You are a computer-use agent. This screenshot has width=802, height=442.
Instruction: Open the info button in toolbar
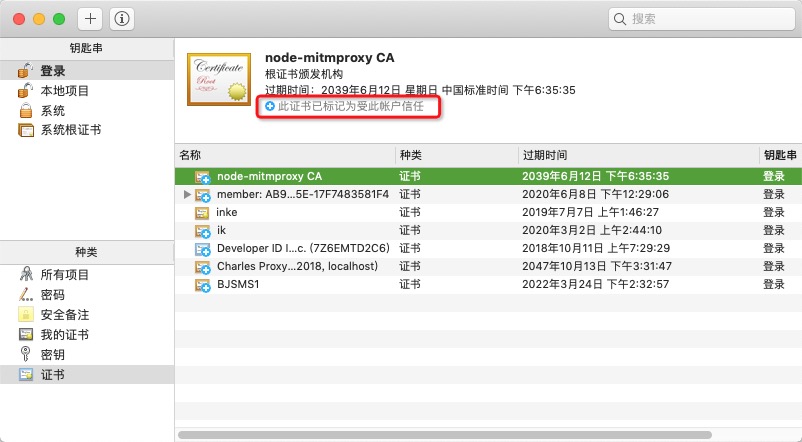122,19
